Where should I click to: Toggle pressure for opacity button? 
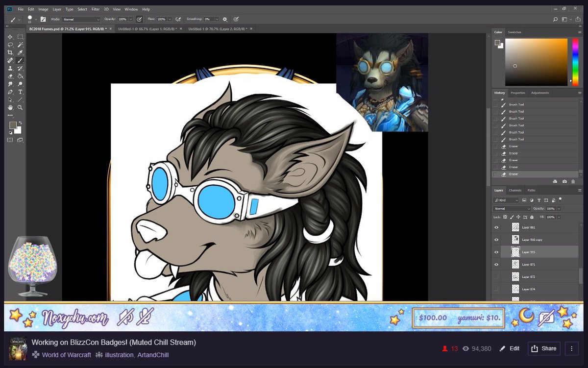click(x=139, y=19)
